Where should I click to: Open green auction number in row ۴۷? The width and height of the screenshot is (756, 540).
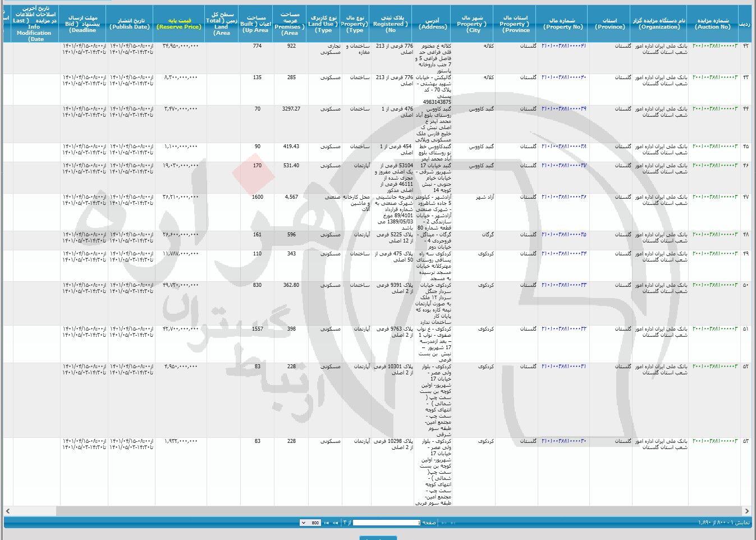coord(714,197)
